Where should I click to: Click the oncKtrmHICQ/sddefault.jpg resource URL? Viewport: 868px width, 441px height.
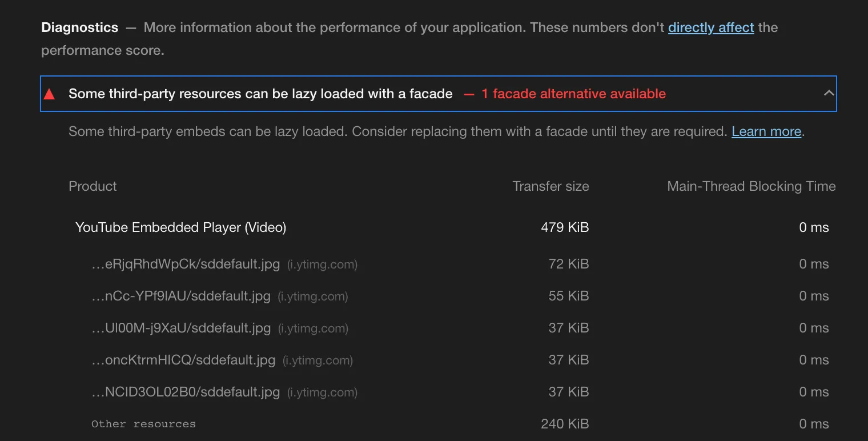[183, 360]
